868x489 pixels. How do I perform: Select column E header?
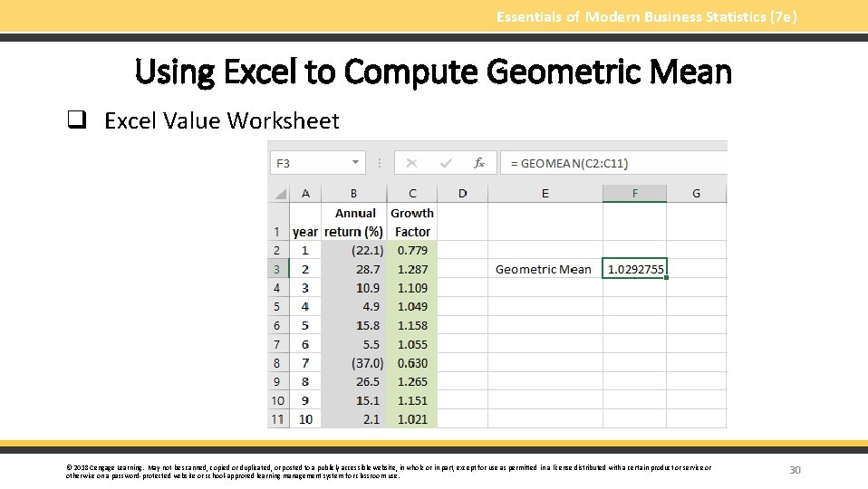tap(545, 194)
